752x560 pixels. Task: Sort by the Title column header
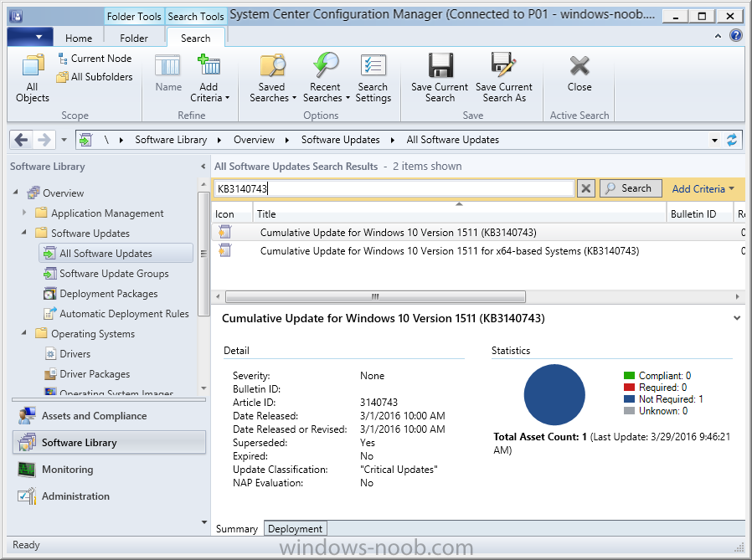point(459,213)
